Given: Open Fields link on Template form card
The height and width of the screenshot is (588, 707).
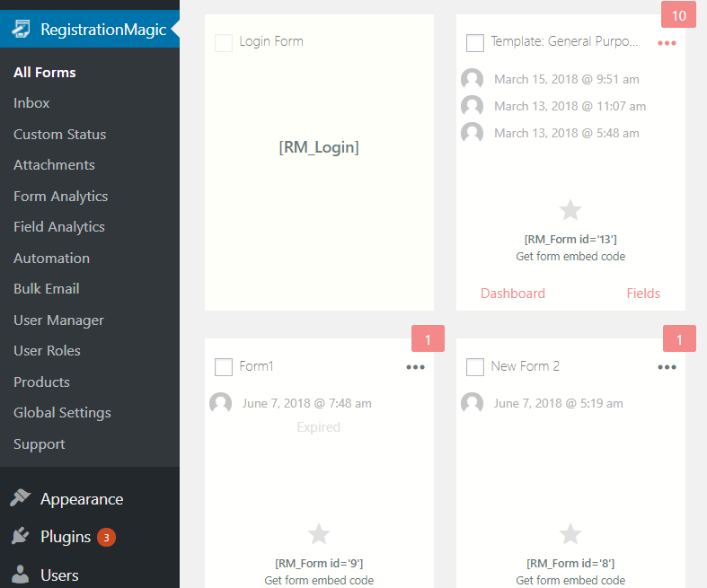Looking at the screenshot, I should [643, 294].
